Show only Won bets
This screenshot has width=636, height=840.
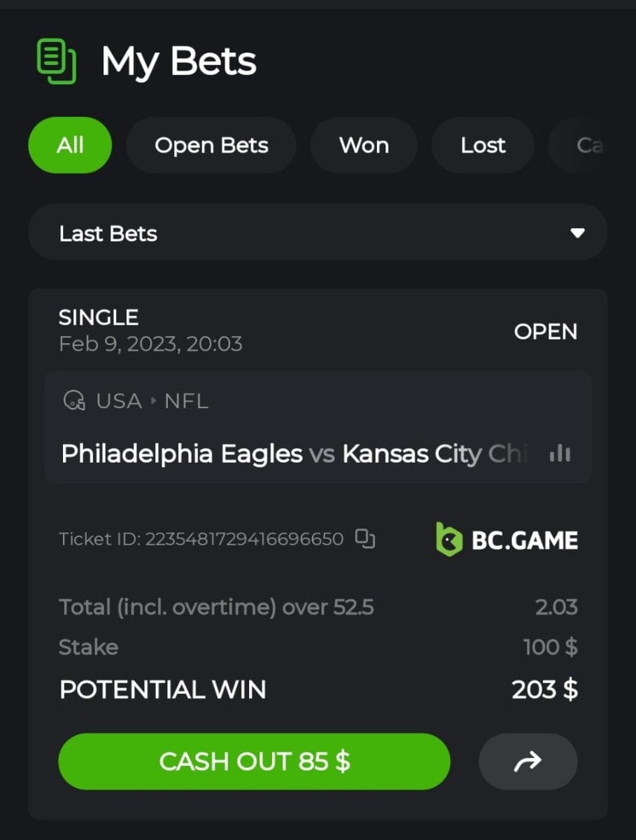point(364,145)
